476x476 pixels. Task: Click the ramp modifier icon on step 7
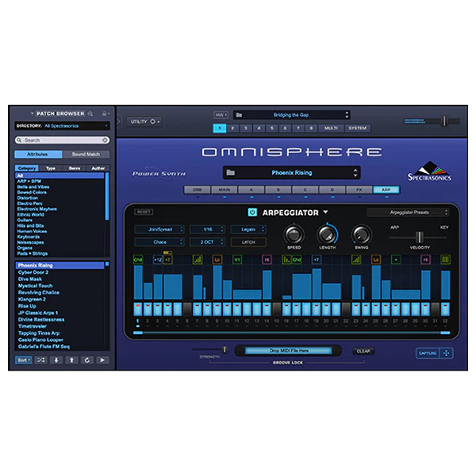[198, 259]
